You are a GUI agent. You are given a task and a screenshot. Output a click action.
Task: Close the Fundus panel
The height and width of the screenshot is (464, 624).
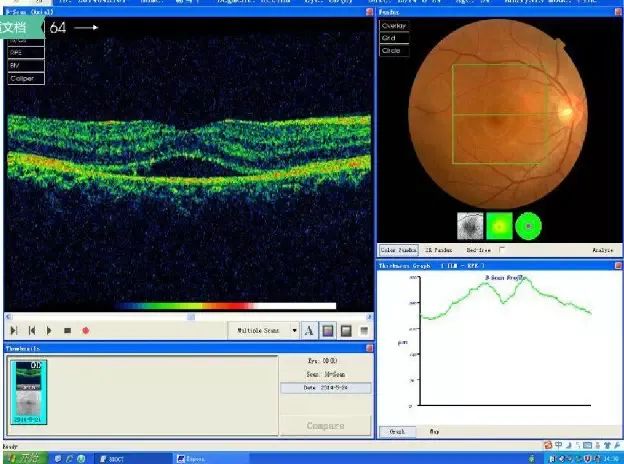click(x=618, y=12)
